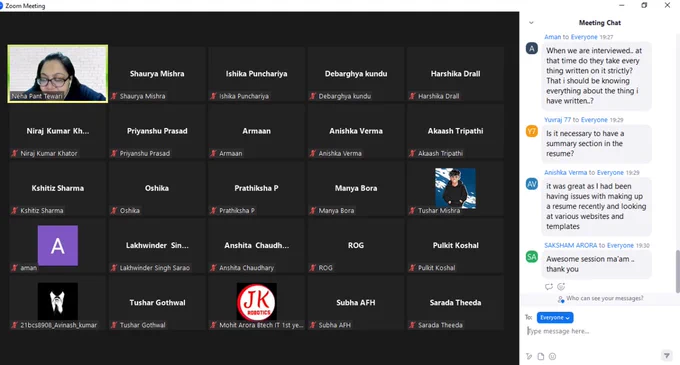Click muted mic icon on Shaurya Mishra tile
Viewport: 680px width, 365px height.
click(114, 96)
